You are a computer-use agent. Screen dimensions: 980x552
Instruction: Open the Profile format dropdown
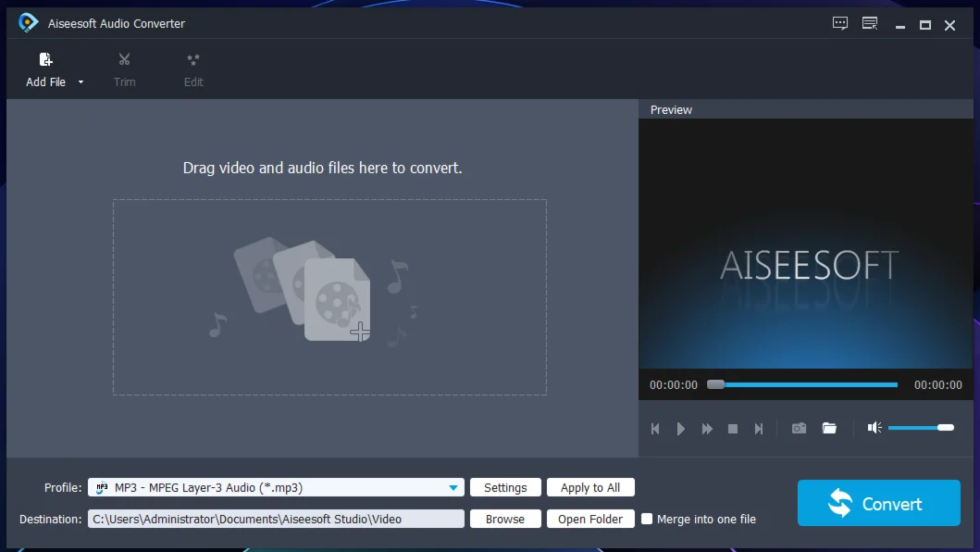pos(454,488)
